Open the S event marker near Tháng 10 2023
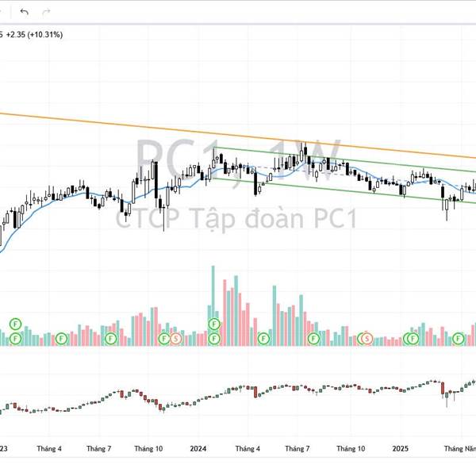This screenshot has height=476, width=476. pyautogui.click(x=175, y=339)
